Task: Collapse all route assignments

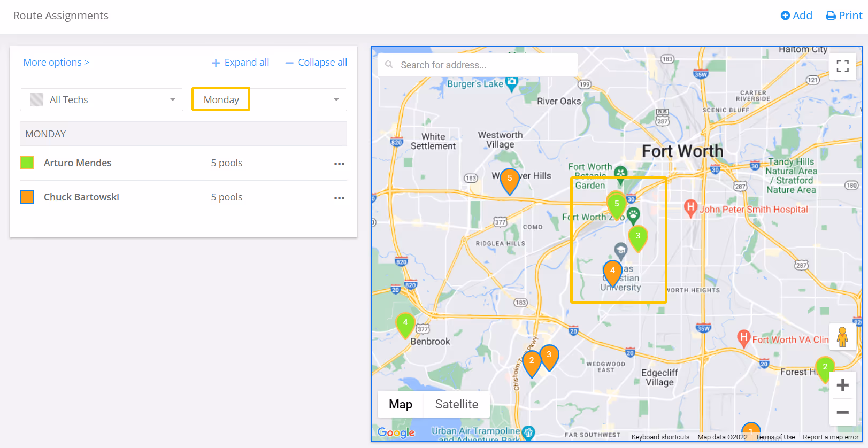Action: [316, 63]
